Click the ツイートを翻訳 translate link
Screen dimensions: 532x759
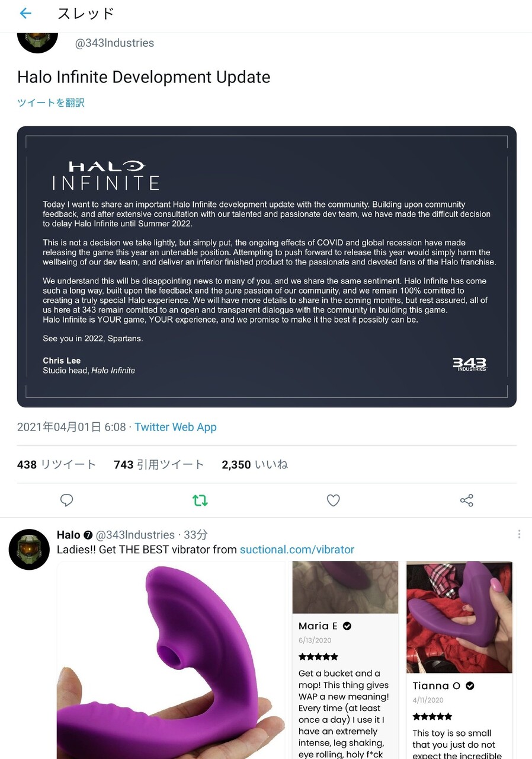51,103
